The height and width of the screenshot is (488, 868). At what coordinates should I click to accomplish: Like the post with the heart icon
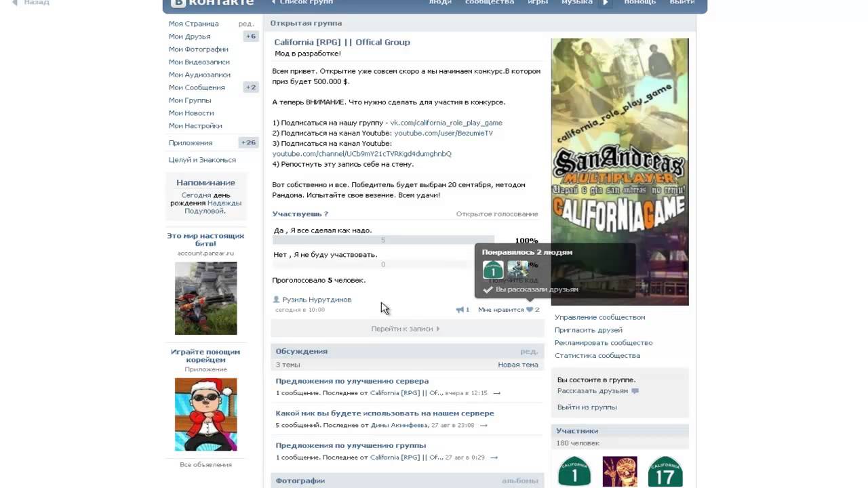[x=530, y=310]
